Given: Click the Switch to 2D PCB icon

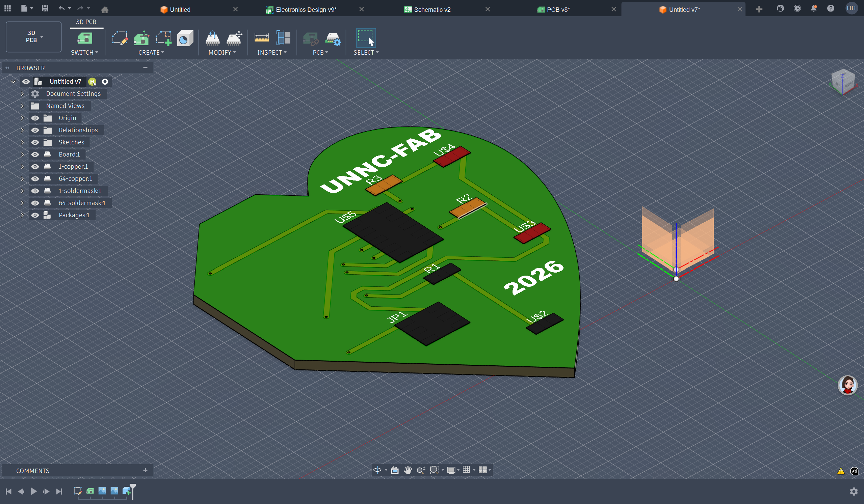Looking at the screenshot, I should (x=84, y=38).
